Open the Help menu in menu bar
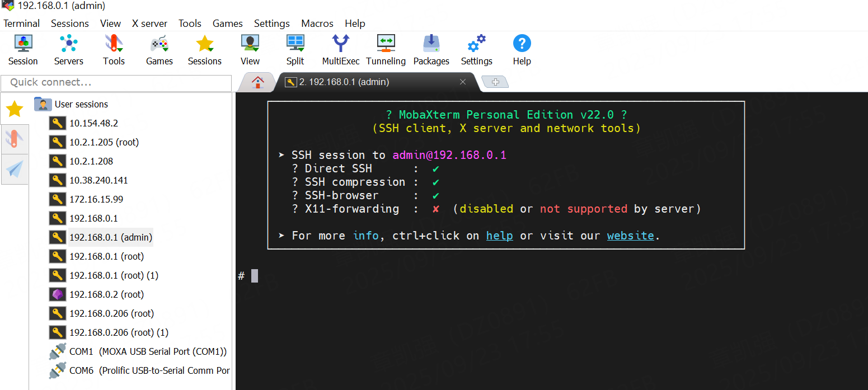The height and width of the screenshot is (390, 868). [355, 24]
